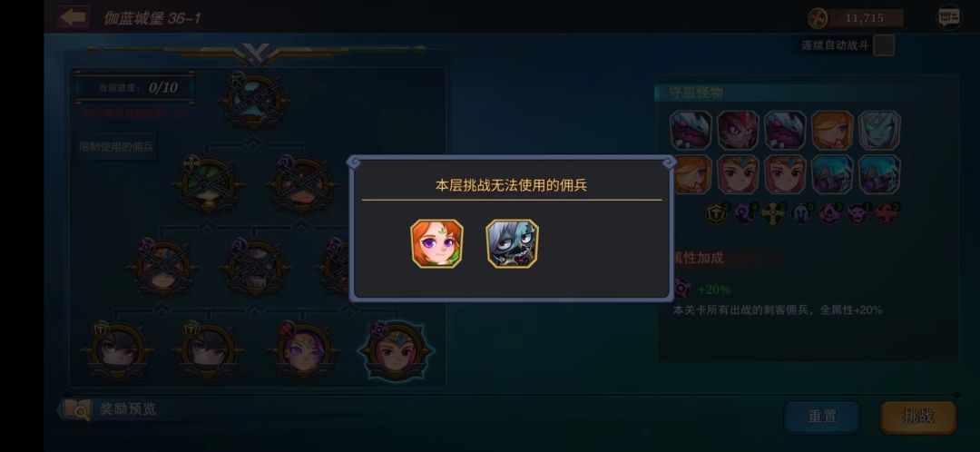Open the chat bubble icon at top right

pyautogui.click(x=949, y=17)
